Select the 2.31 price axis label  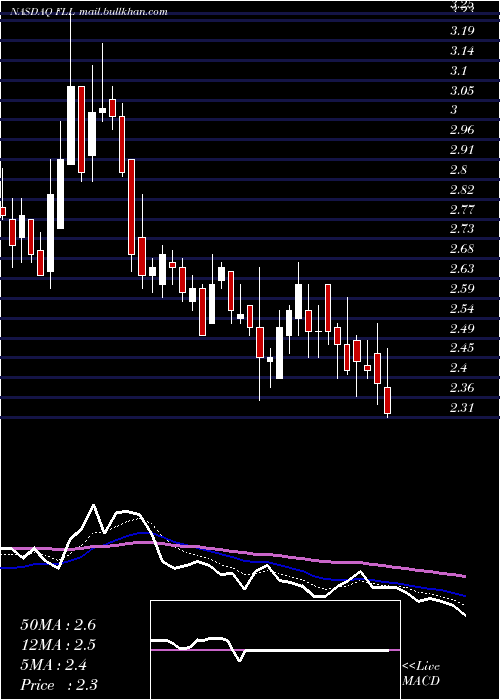pyautogui.click(x=462, y=408)
